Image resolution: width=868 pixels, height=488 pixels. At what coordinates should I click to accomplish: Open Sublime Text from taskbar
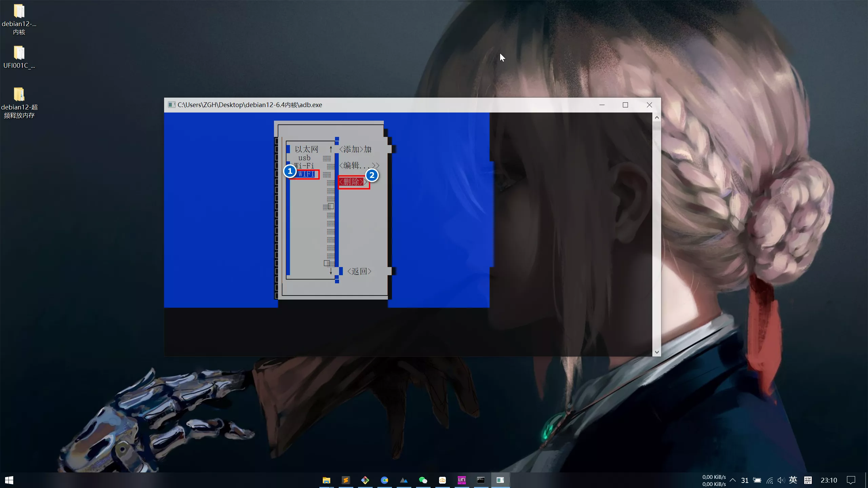pos(346,480)
